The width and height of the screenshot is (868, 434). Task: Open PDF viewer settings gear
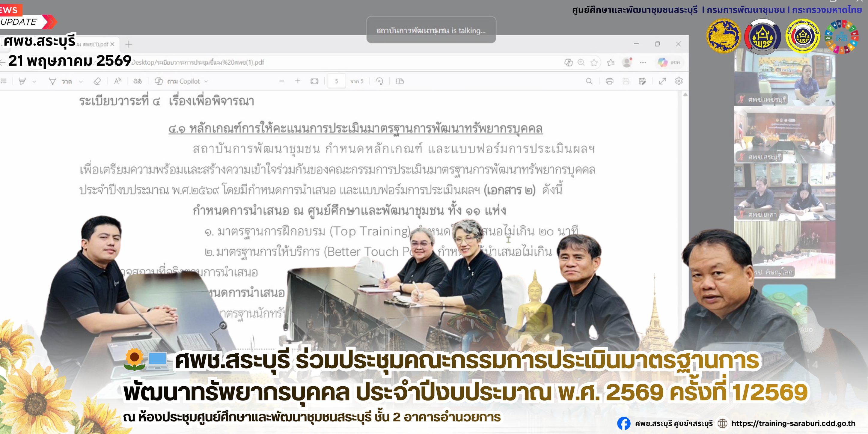(x=679, y=81)
